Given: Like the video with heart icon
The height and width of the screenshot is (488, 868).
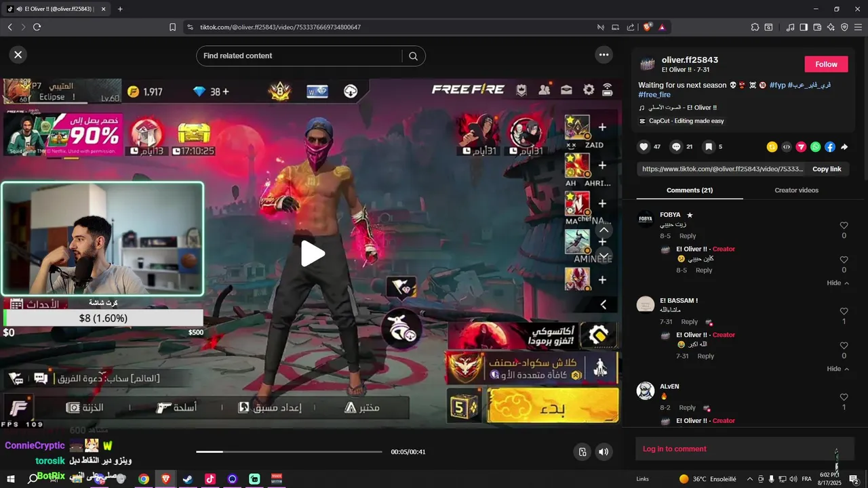Looking at the screenshot, I should click(644, 146).
